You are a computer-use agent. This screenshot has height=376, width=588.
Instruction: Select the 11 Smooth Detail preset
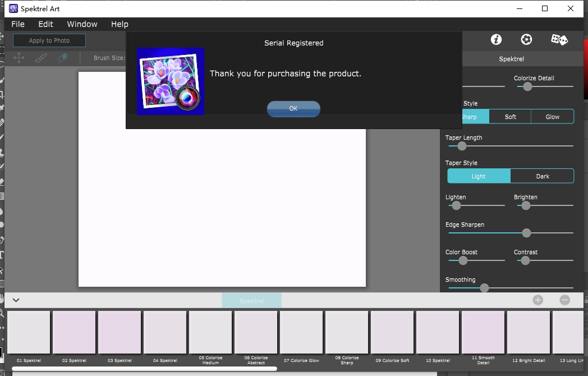tap(483, 332)
